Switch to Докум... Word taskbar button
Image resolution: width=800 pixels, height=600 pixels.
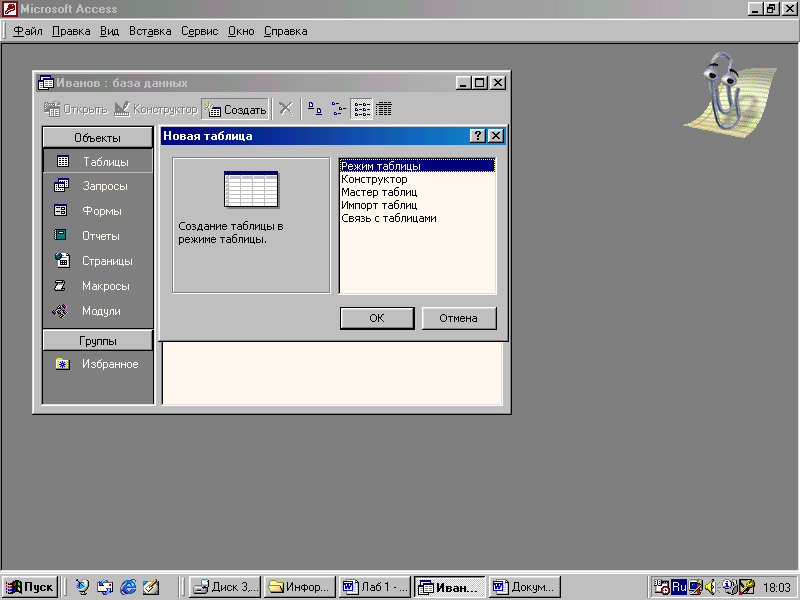tap(524, 587)
